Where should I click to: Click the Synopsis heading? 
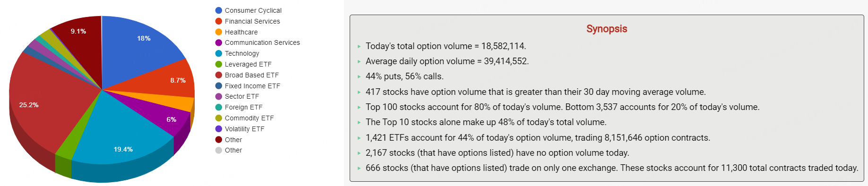pos(607,29)
